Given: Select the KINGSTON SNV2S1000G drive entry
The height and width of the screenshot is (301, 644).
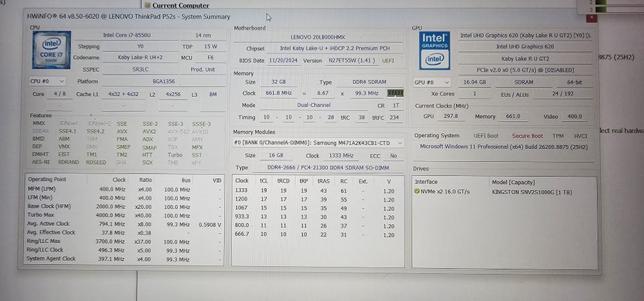Looking at the screenshot, I should click(x=531, y=192).
